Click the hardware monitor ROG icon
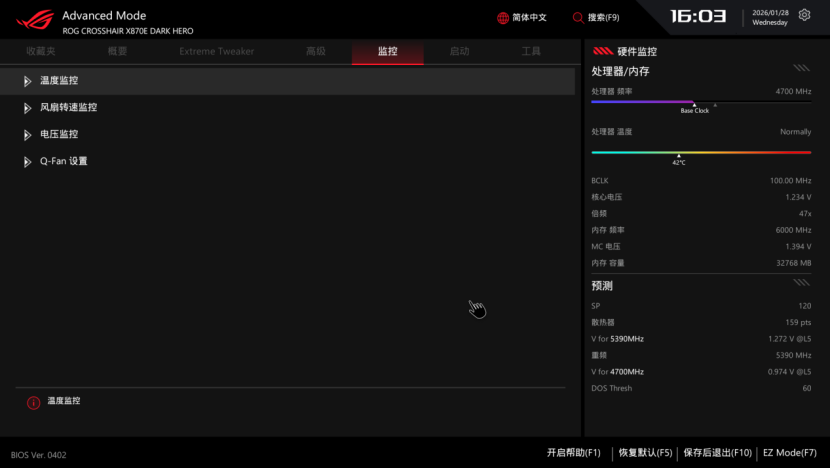Image resolution: width=830 pixels, height=468 pixels. (x=602, y=51)
